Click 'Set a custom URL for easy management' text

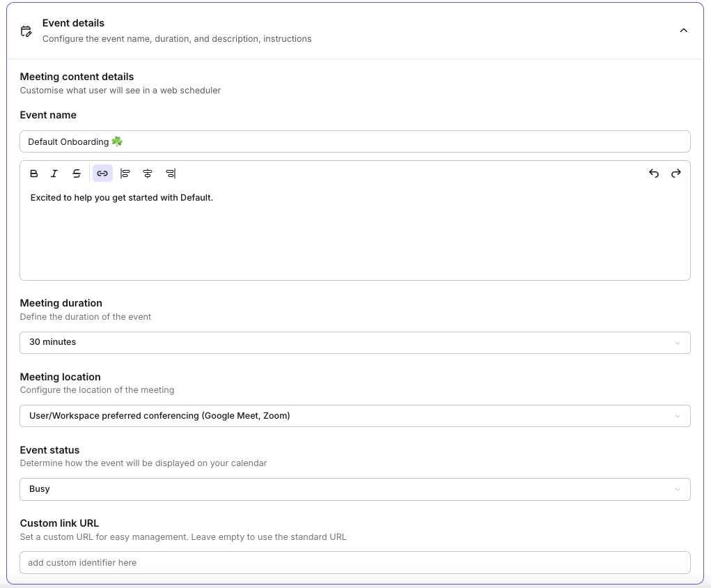click(x=183, y=537)
